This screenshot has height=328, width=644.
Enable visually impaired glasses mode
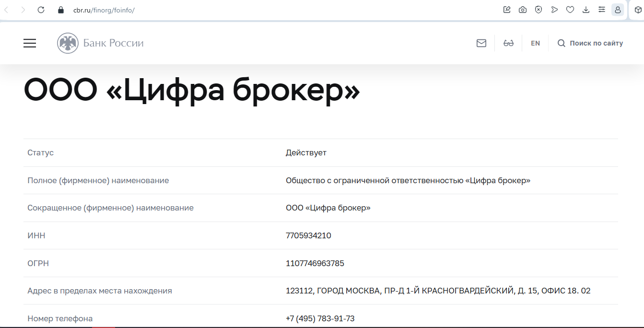coord(508,43)
